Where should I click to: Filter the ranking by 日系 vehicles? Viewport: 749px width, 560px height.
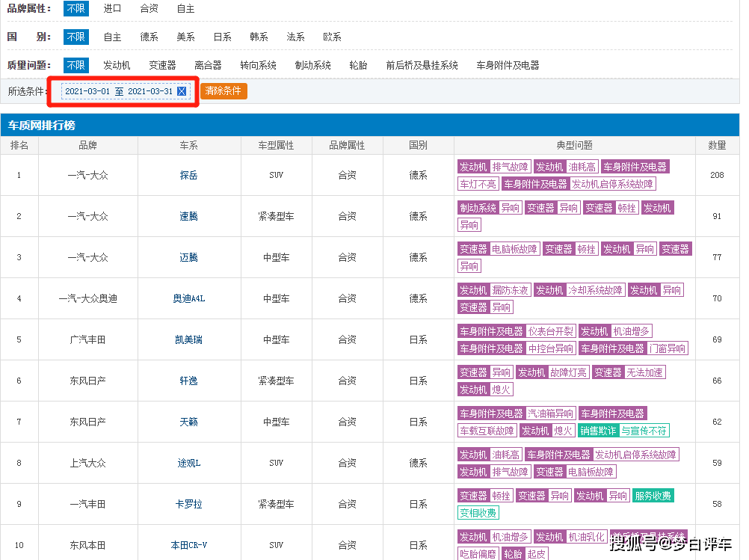[x=222, y=37]
